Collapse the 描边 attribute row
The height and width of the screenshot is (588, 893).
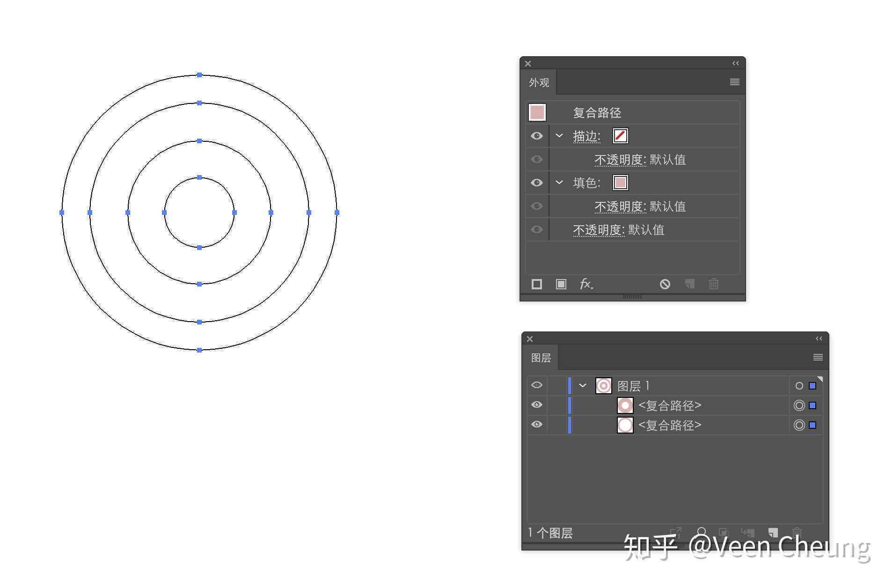[559, 136]
